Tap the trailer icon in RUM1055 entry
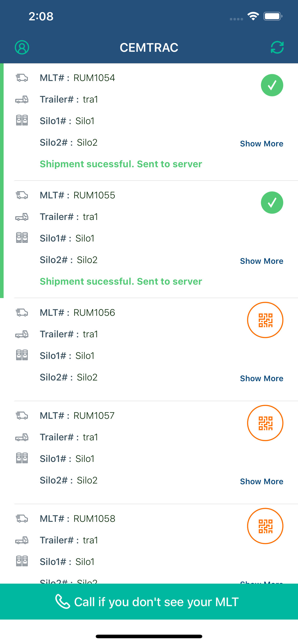298x644 pixels. click(x=22, y=217)
